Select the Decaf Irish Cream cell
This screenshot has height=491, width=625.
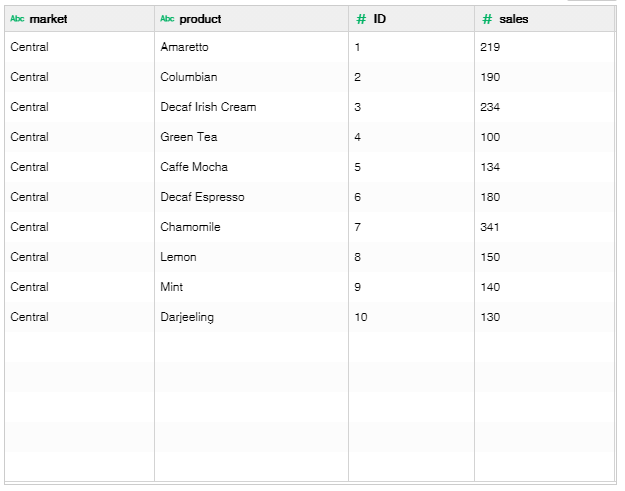(x=252, y=107)
